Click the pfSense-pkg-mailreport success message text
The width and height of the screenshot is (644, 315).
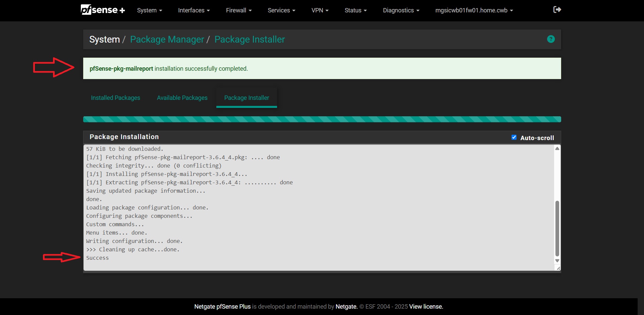coord(169,69)
